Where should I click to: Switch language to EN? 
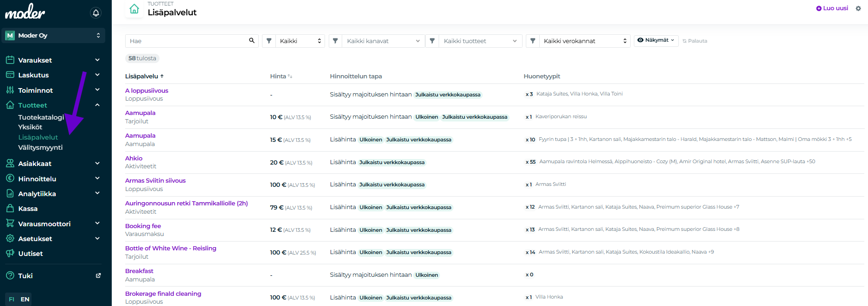click(25, 299)
